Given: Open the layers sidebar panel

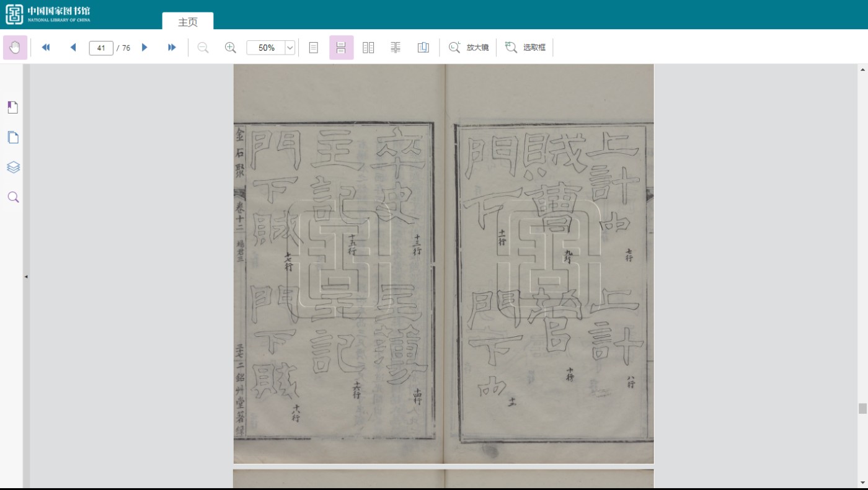Looking at the screenshot, I should coord(13,167).
